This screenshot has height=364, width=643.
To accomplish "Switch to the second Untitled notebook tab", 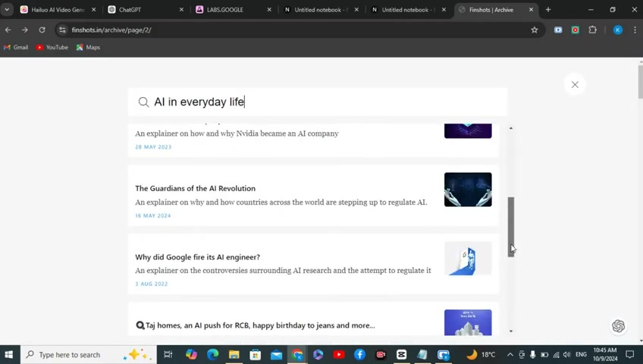I will [409, 9].
